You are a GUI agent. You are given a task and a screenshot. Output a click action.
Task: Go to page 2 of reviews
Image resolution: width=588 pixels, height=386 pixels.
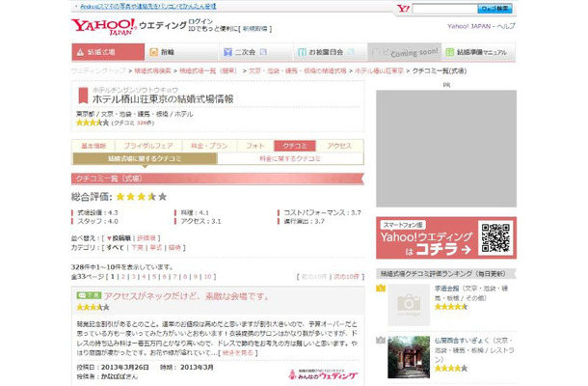(x=123, y=277)
